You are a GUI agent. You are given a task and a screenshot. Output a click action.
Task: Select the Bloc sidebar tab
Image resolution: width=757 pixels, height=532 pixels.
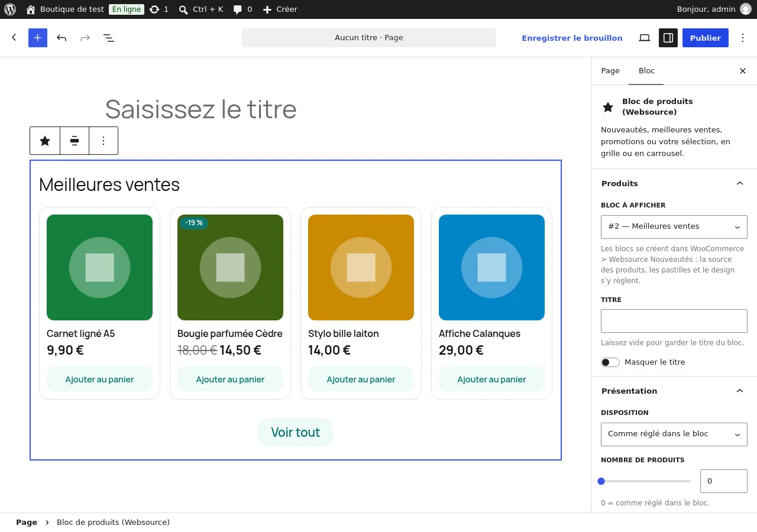(x=646, y=71)
